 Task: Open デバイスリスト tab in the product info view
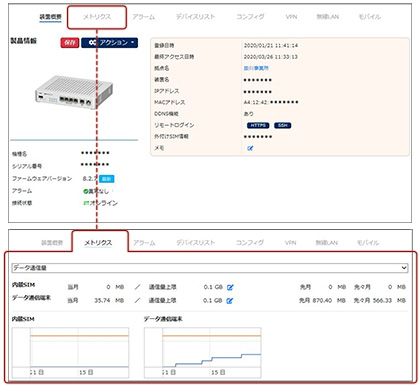196,17
